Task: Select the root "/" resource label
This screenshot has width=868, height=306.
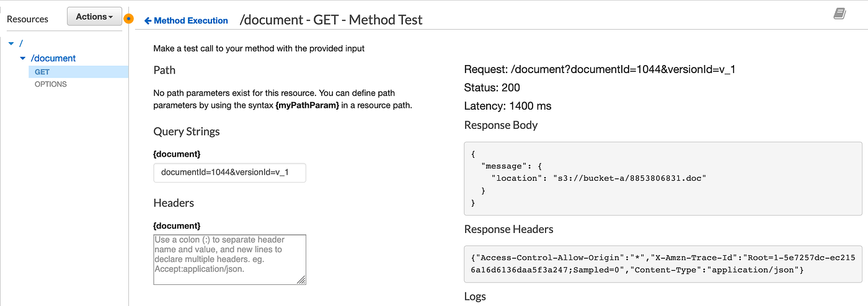Action: pos(21,43)
